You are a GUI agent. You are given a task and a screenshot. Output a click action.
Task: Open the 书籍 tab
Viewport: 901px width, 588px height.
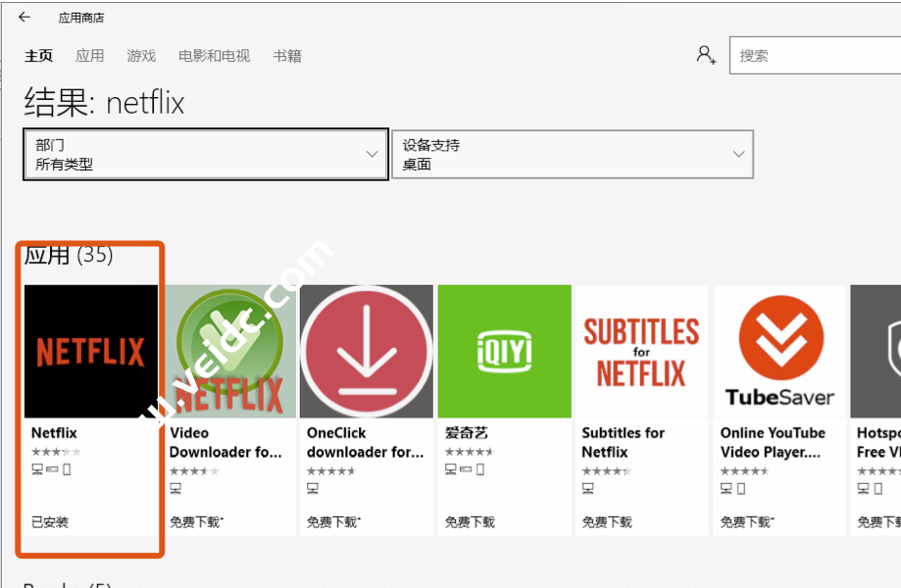click(x=286, y=56)
